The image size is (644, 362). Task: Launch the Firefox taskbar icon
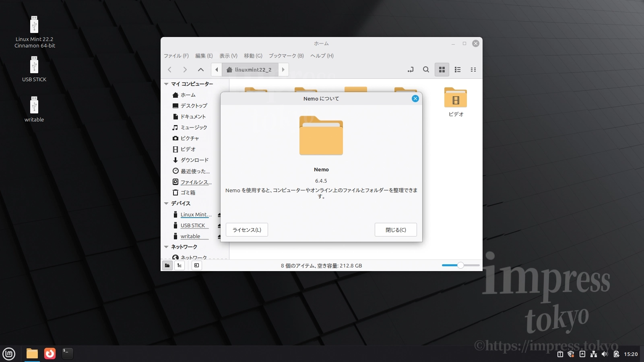point(50,354)
